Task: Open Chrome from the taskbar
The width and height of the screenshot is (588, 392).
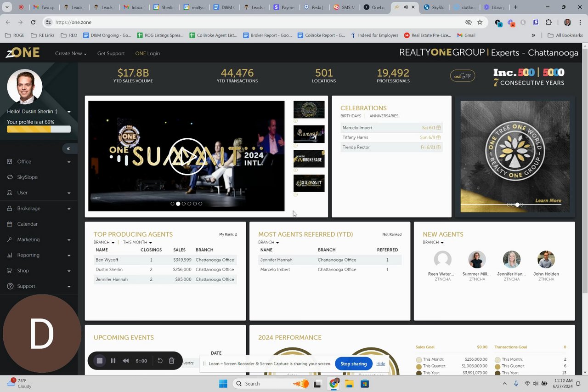Action: pyautogui.click(x=334, y=384)
